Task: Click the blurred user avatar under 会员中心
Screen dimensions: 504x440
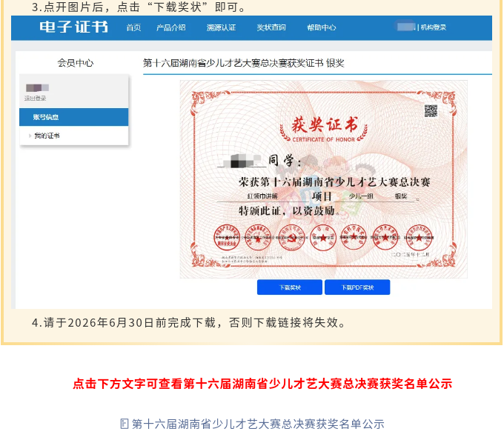Action: [37, 88]
